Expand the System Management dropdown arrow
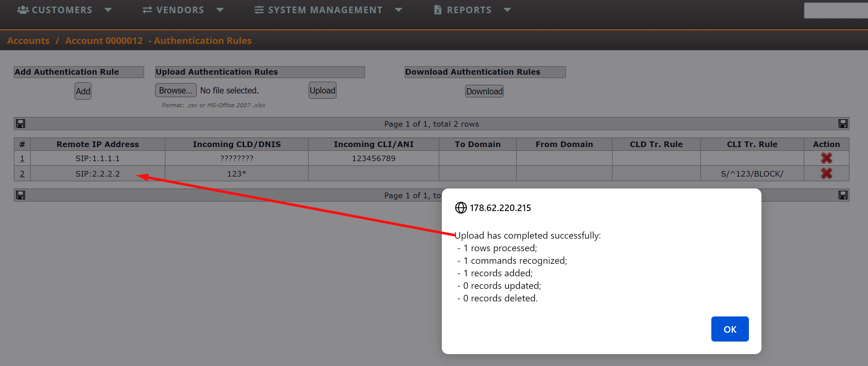 pyautogui.click(x=398, y=10)
